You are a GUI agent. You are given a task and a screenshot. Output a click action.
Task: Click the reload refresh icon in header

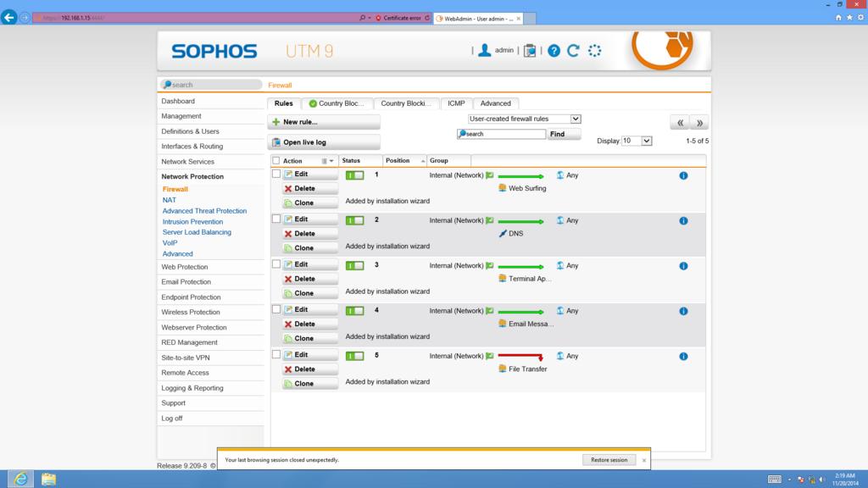574,50
